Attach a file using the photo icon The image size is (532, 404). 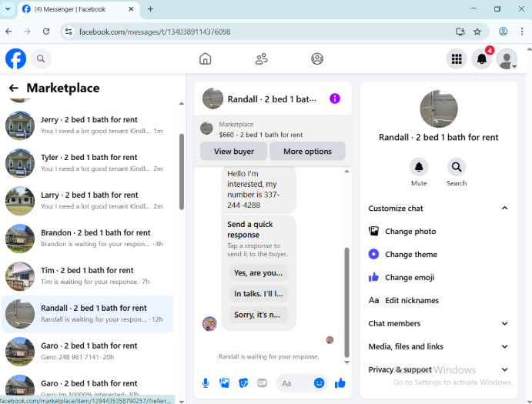(224, 383)
